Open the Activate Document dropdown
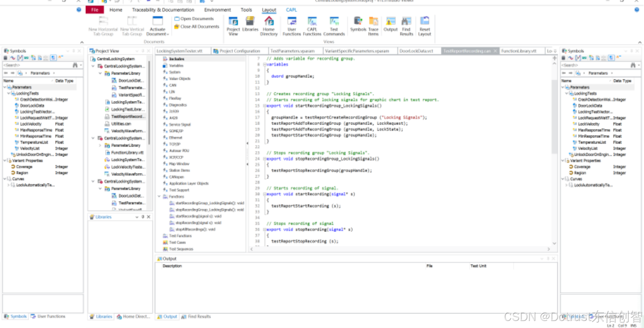The image size is (644, 328). [158, 26]
